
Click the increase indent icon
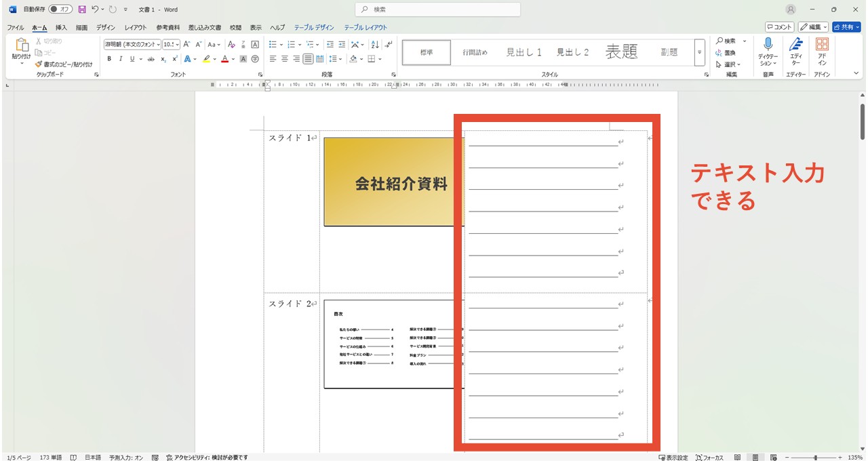(342, 44)
